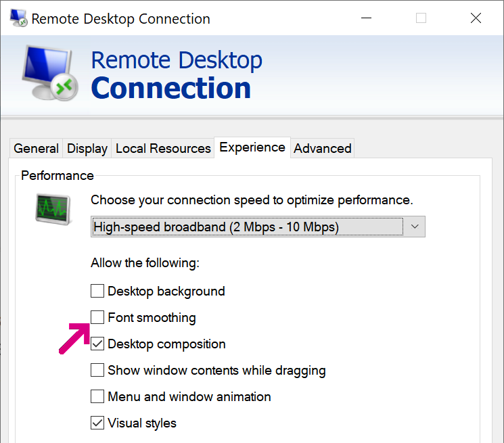
Task: Click the window title bar text
Action: click(x=120, y=19)
